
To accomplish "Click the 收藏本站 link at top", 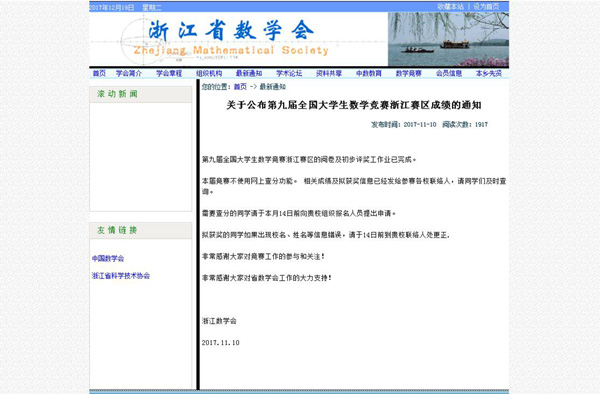I will pos(450,7).
